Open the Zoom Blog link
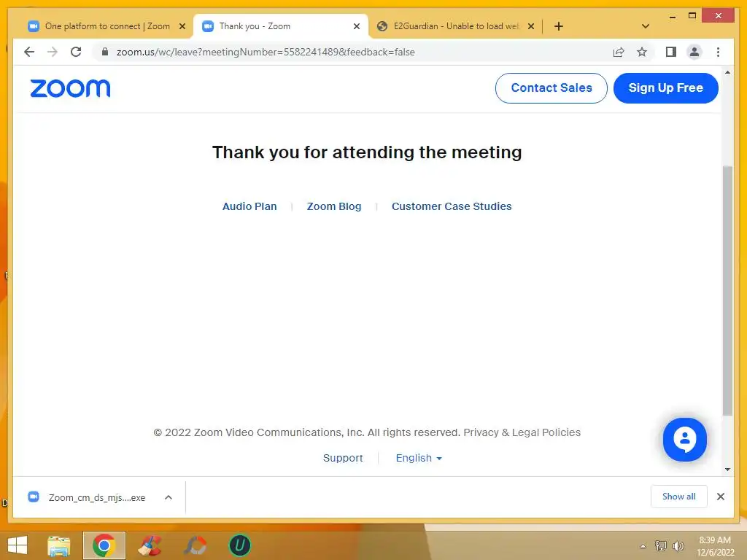747x560 pixels. tap(334, 206)
